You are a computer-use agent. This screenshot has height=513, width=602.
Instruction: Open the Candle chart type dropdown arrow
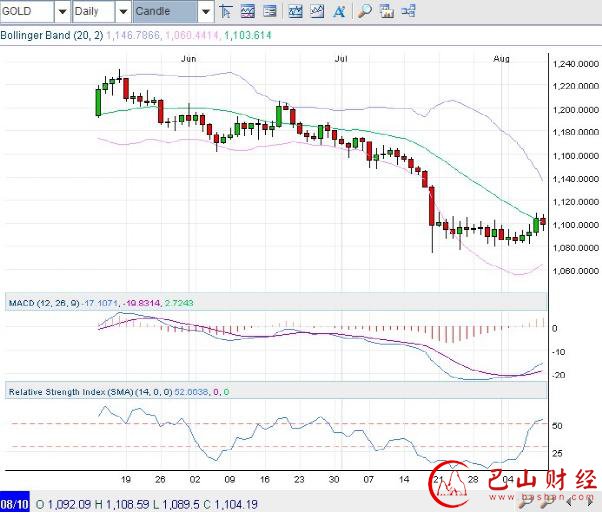click(206, 12)
